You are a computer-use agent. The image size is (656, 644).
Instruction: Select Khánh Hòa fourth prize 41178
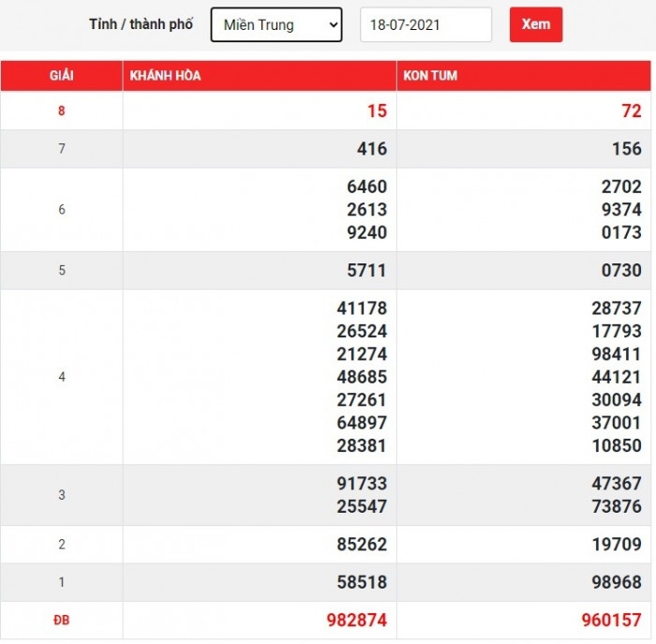tap(361, 308)
